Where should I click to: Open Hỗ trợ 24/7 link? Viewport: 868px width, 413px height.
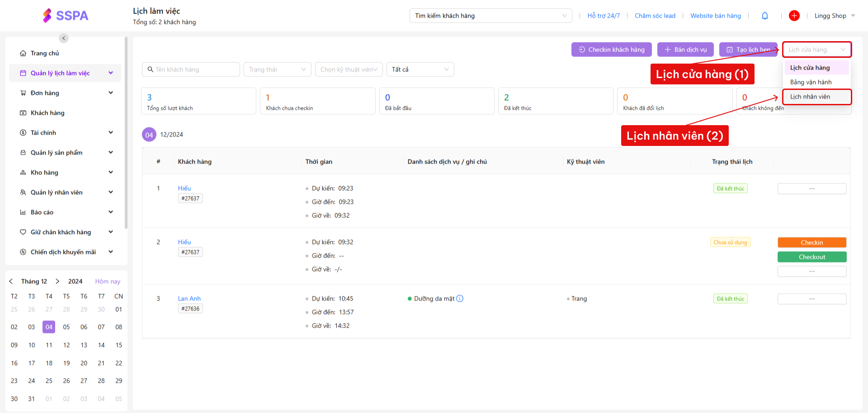tap(604, 16)
